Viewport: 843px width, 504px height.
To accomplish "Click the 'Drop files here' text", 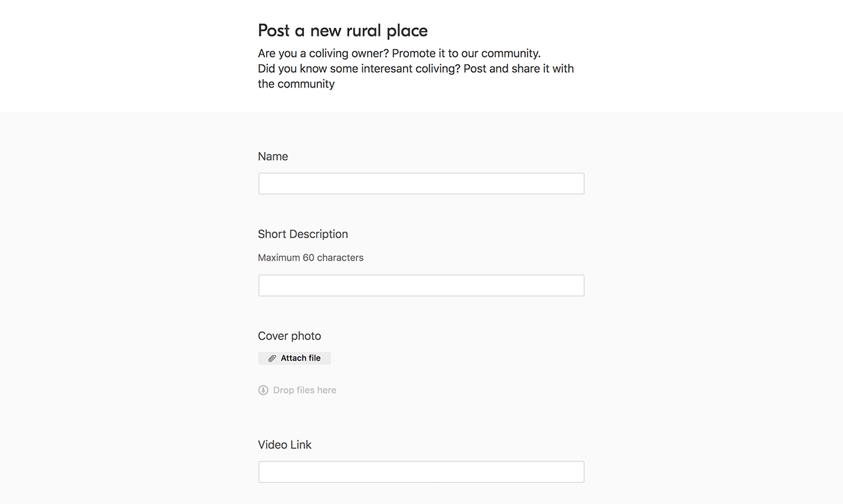I will point(305,390).
